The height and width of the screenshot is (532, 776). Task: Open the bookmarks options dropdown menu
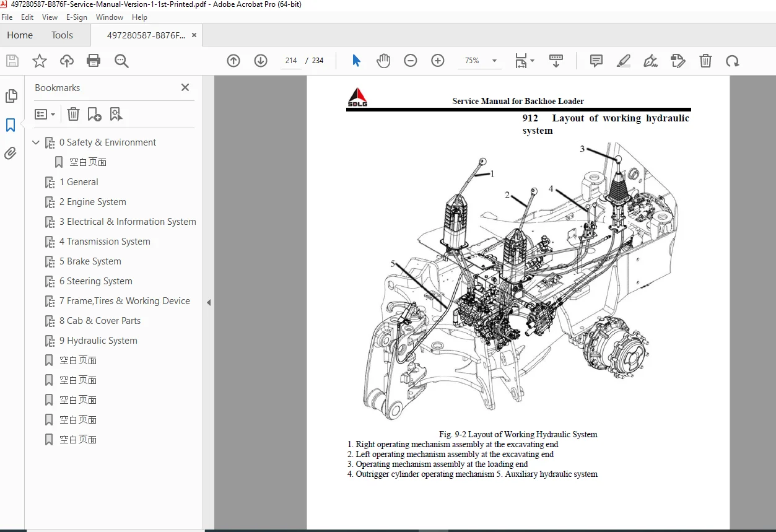pos(45,114)
